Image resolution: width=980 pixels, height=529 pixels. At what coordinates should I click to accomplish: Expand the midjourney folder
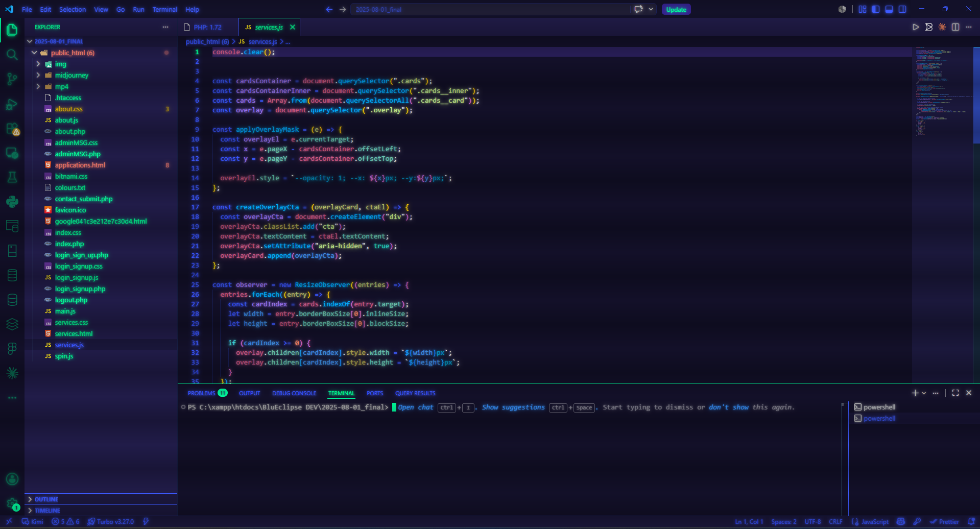(x=38, y=75)
